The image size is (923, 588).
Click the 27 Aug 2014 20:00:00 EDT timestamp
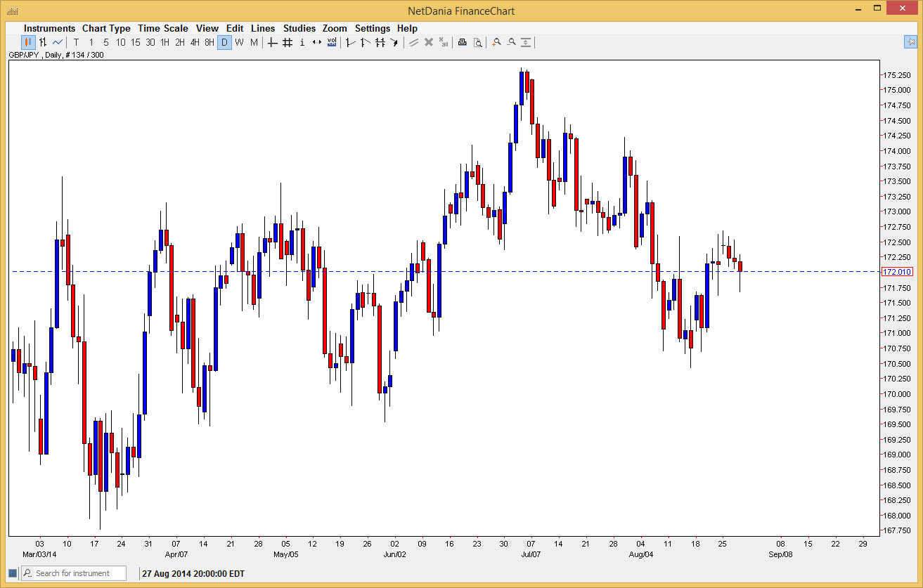[x=193, y=574]
